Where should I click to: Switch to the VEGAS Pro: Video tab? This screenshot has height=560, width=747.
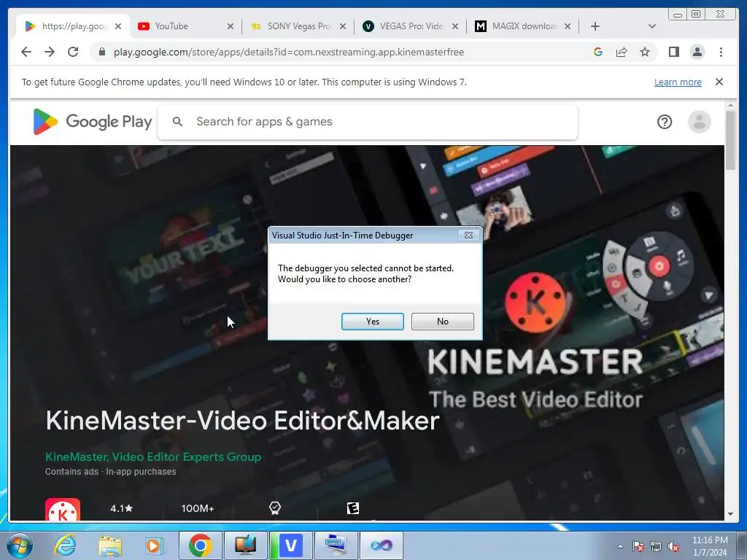click(x=411, y=26)
